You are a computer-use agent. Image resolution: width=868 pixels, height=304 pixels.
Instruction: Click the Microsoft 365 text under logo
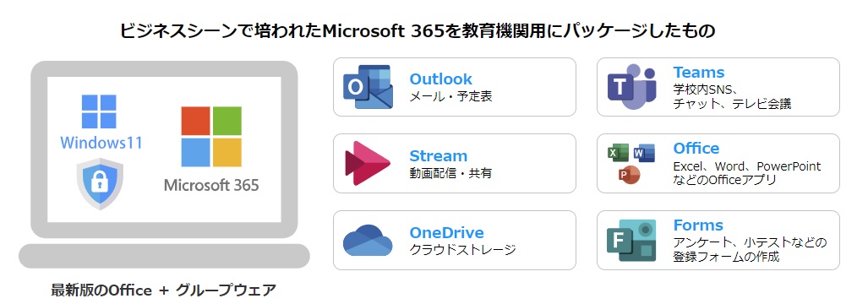tap(211, 185)
